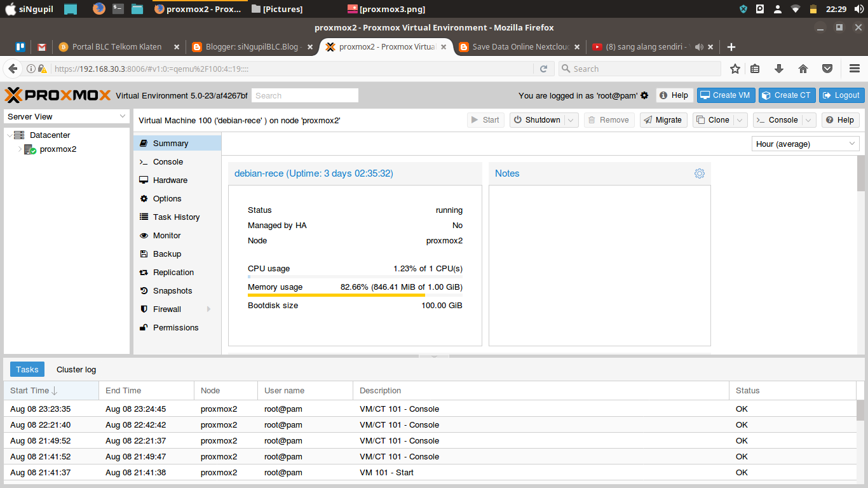Click the Shutdown button

(x=537, y=120)
